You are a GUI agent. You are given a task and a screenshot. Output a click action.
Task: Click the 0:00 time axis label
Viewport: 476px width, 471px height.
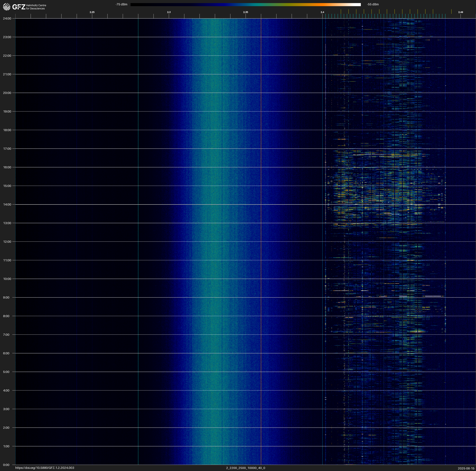click(6, 465)
